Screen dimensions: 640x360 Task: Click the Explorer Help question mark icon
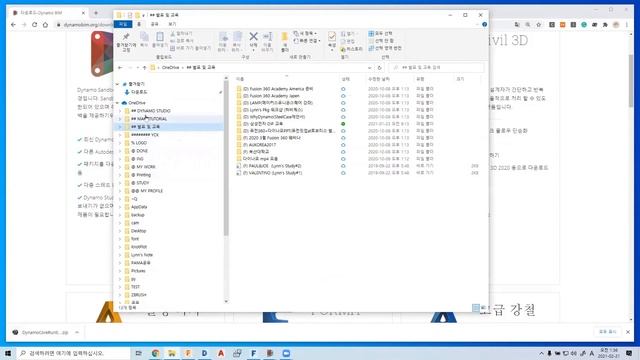tap(484, 24)
